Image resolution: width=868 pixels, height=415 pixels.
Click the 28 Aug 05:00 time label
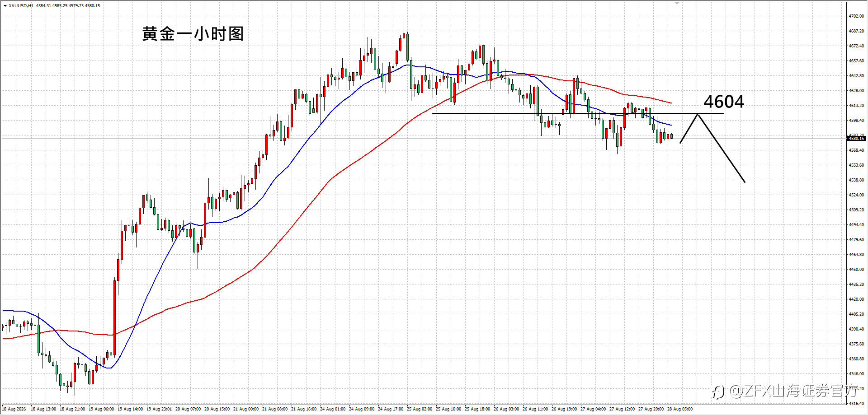(x=680, y=409)
